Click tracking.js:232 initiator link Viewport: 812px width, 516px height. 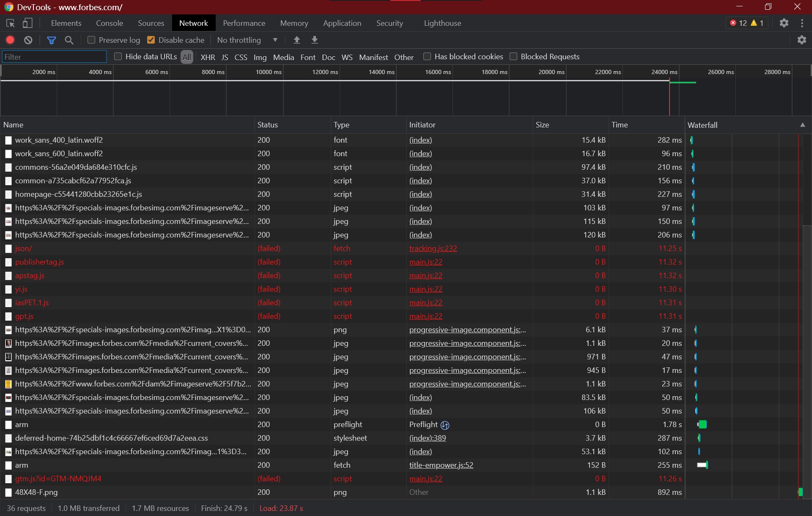[x=433, y=248]
